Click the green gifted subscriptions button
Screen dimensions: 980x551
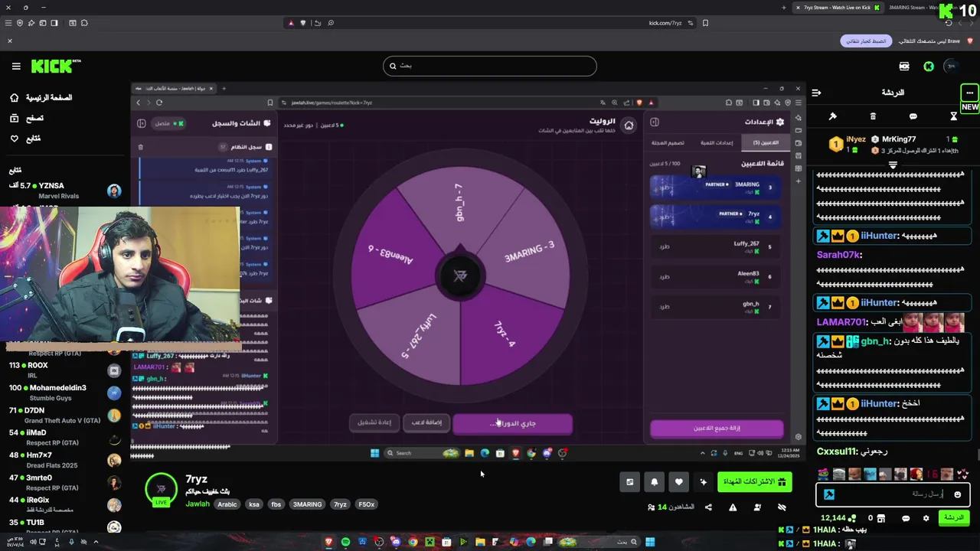click(x=754, y=481)
